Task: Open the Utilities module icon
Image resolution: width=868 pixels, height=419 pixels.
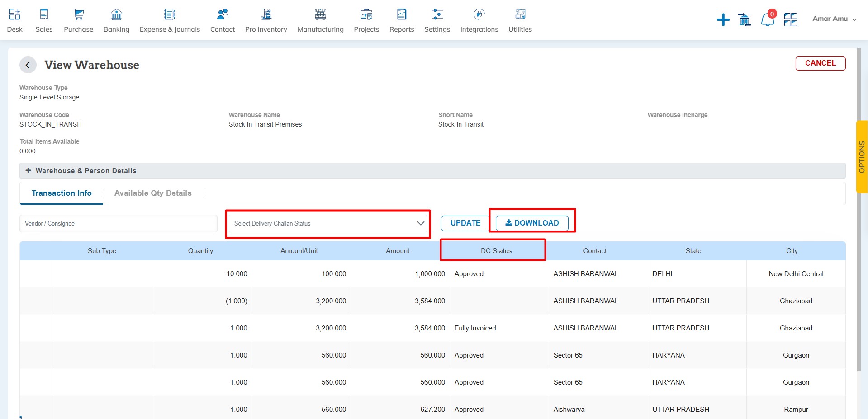Action: (x=520, y=14)
